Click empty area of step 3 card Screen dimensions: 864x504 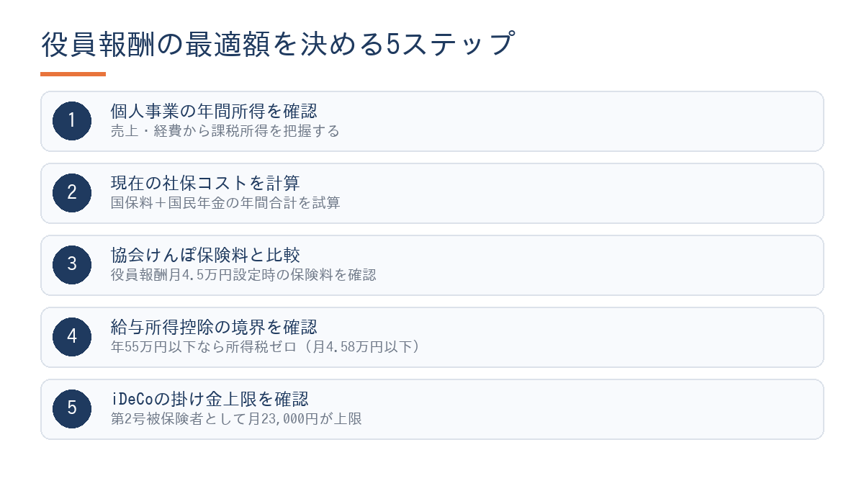click(576, 265)
